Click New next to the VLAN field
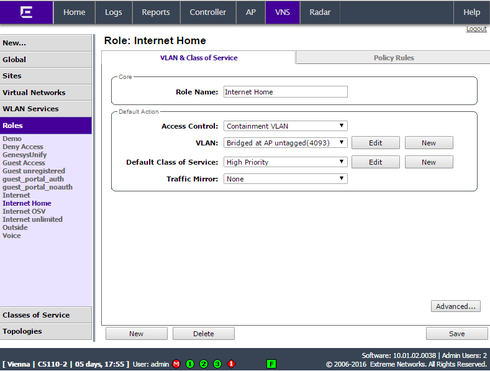The width and height of the screenshot is (490, 371). (x=429, y=143)
